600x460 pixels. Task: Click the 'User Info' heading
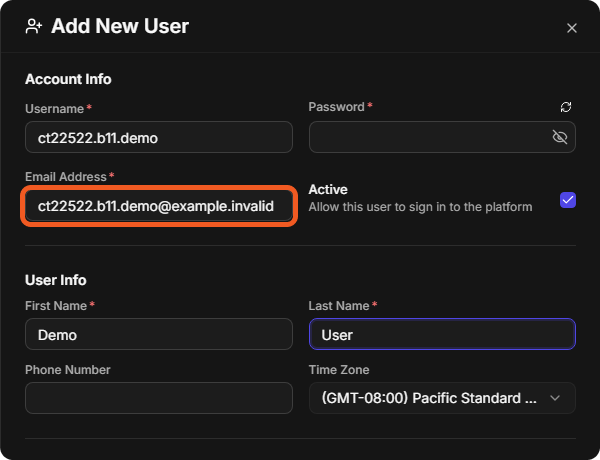56,280
